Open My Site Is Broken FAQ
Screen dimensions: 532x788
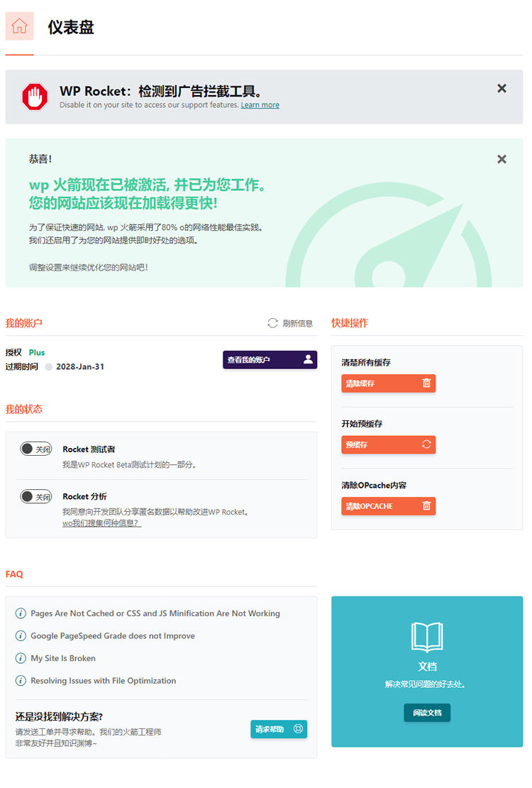pyautogui.click(x=63, y=658)
